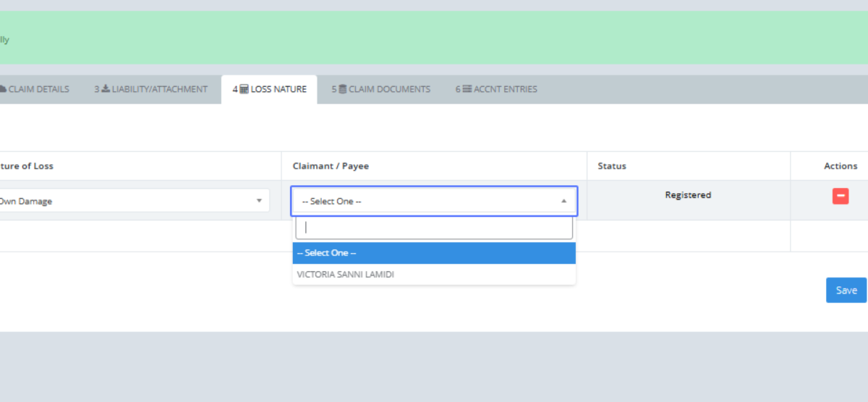This screenshot has width=868, height=402.
Task: Click the Nature of Loss dropdown arrow
Action: (259, 201)
